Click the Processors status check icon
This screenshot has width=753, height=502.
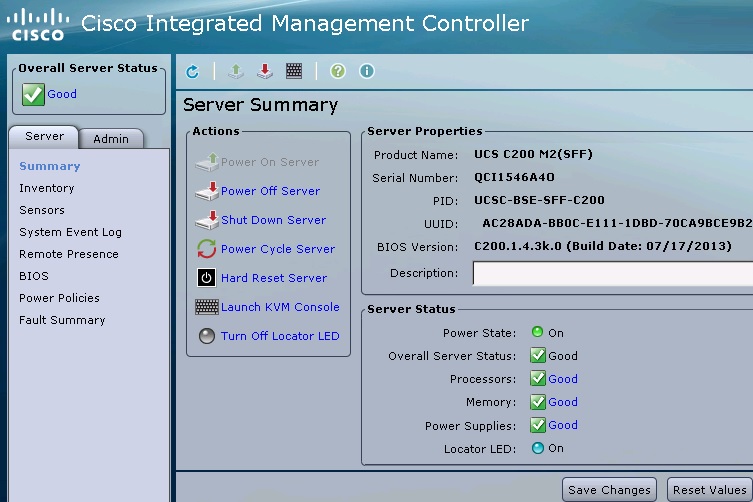pos(538,379)
